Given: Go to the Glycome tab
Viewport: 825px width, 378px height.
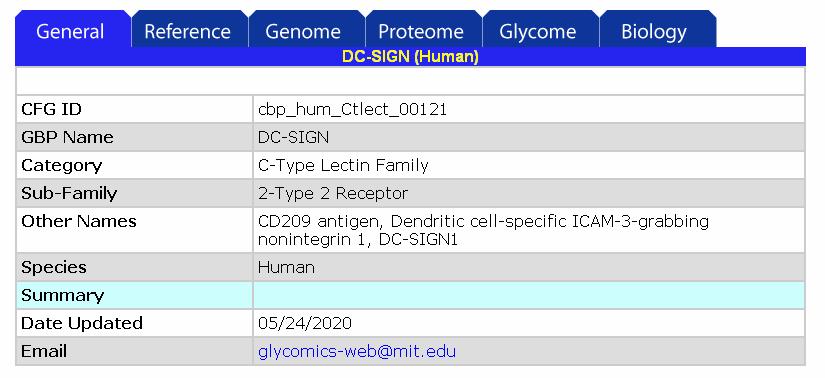Looking at the screenshot, I should [x=539, y=29].
